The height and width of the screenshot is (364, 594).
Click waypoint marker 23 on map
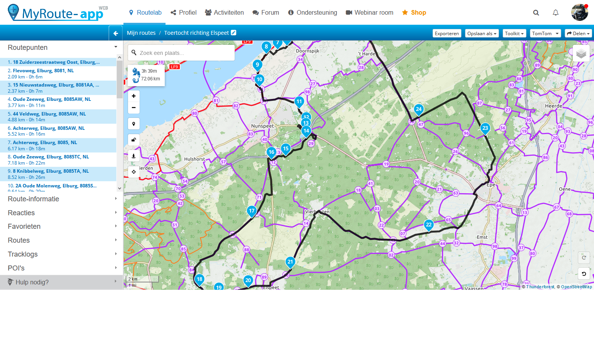tap(485, 129)
